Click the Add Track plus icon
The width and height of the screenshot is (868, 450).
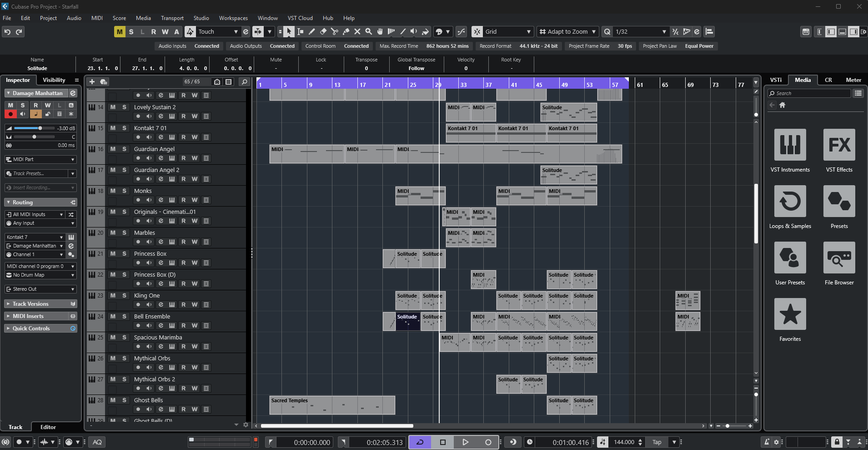[92, 82]
